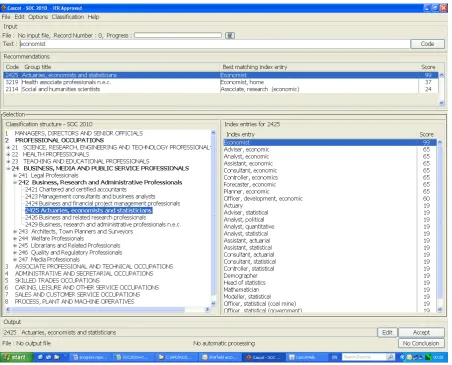Select index entry Mathematician
Viewport: 452px width, 365px height.
[x=241, y=289]
